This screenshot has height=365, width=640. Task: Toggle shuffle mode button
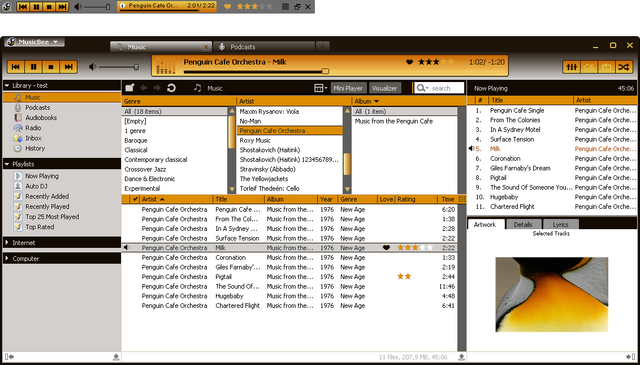624,67
